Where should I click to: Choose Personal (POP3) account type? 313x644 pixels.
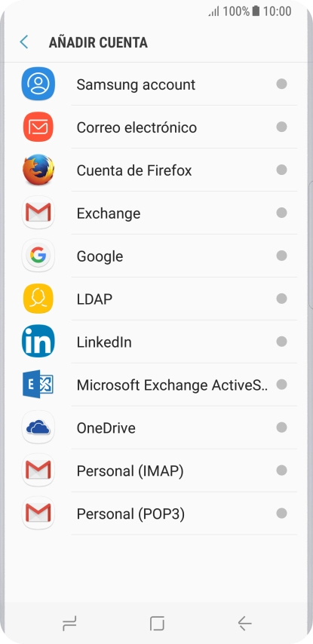[x=157, y=514]
